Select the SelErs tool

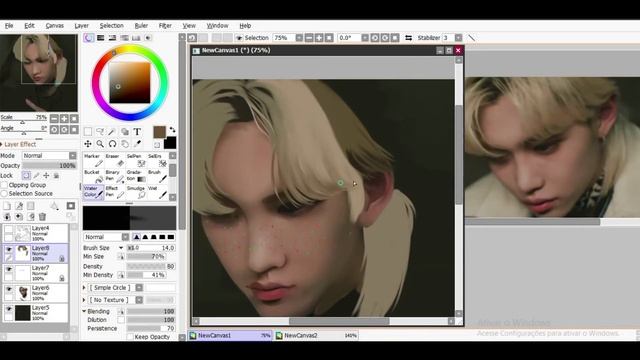157,160
